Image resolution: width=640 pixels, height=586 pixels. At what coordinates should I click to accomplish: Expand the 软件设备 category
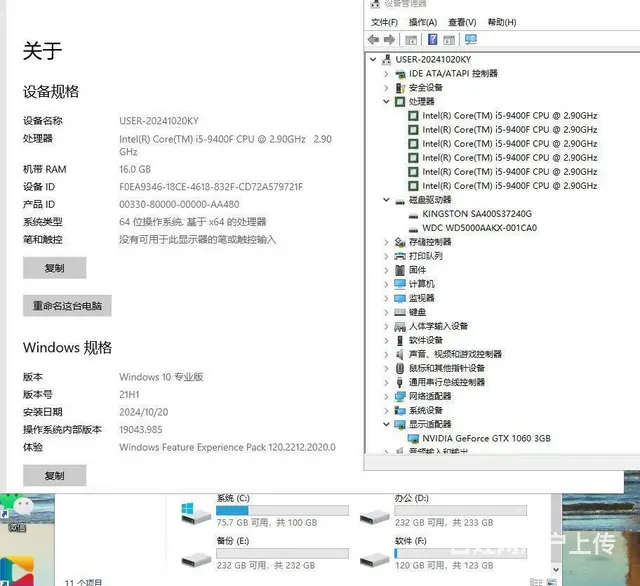(386, 340)
